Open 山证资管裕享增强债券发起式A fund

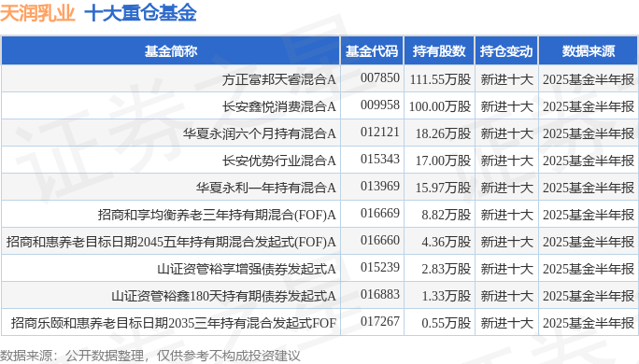[247, 269]
